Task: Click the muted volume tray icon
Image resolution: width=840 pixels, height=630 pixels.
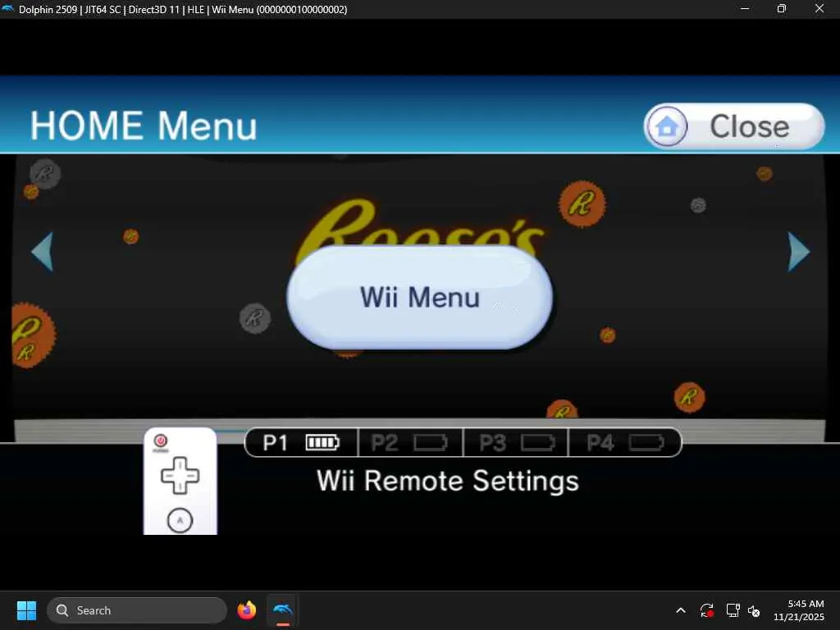Action: (x=755, y=610)
